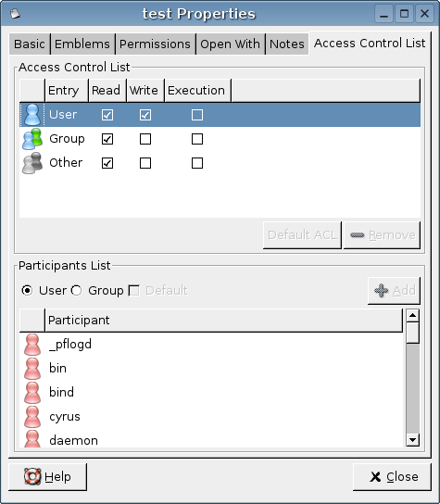Screen dimensions: 440x504
Task: Select the bind participant row
Action: coord(211,393)
